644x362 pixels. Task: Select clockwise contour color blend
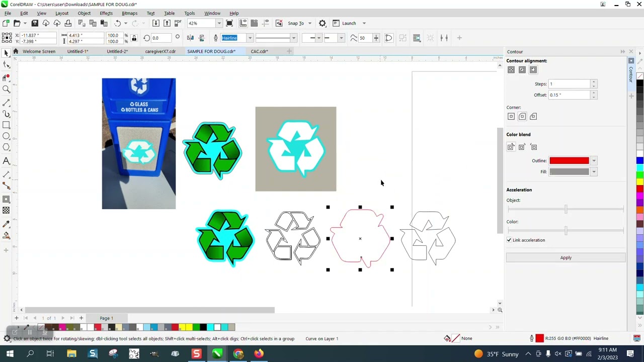(x=522, y=147)
